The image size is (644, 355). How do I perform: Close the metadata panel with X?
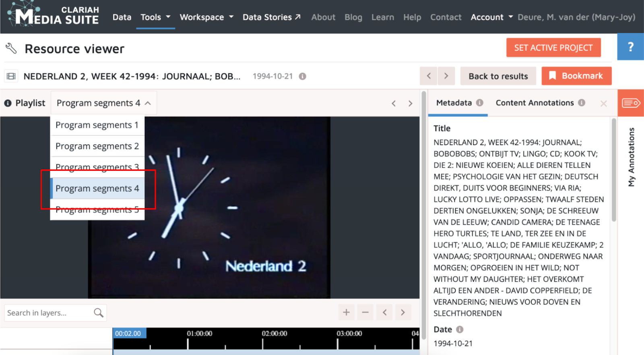click(x=603, y=104)
